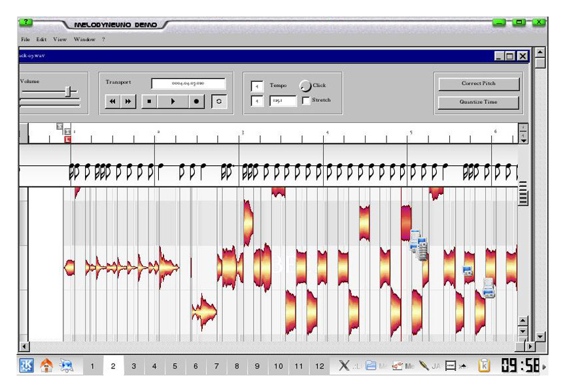565x392 pixels.
Task: Arm recording with the Record button
Action: 196,101
